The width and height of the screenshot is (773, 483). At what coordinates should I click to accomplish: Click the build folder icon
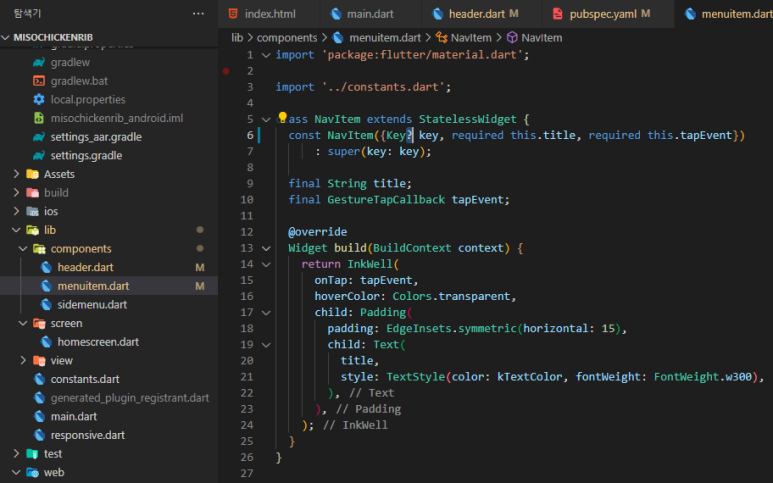coord(33,193)
